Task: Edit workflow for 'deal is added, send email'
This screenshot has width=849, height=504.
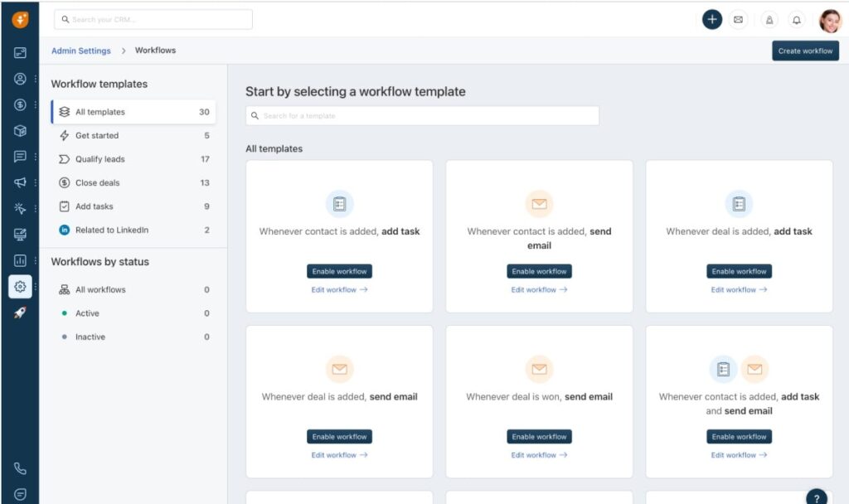Action: coord(339,455)
